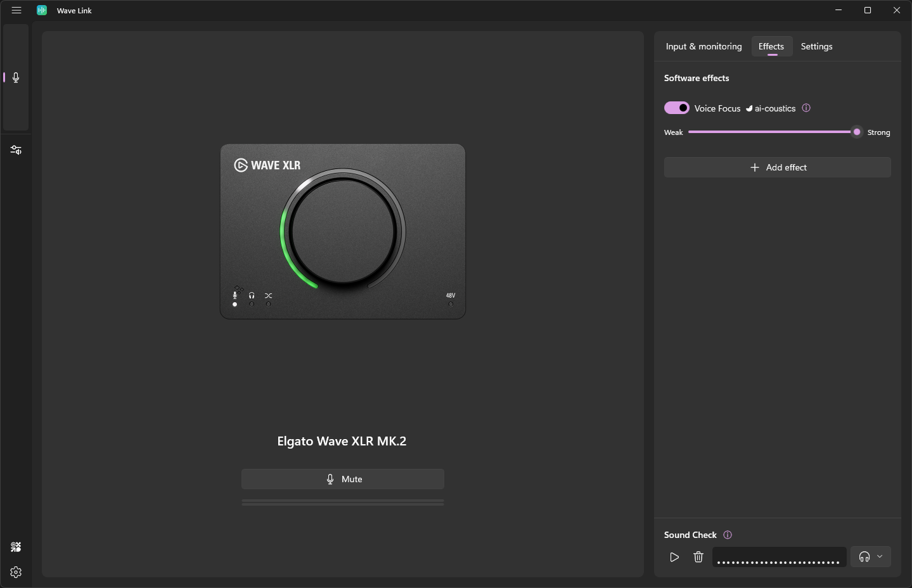Click the Wave XLR control dial
The image size is (912, 588).
(x=343, y=231)
